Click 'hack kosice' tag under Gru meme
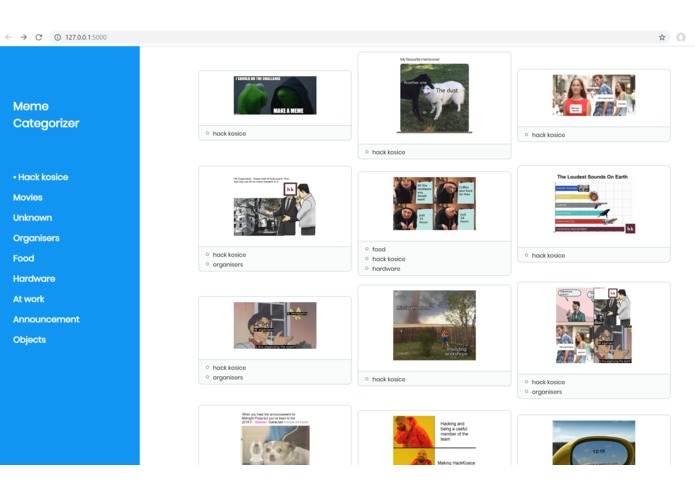The width and height of the screenshot is (695, 494). 389,259
